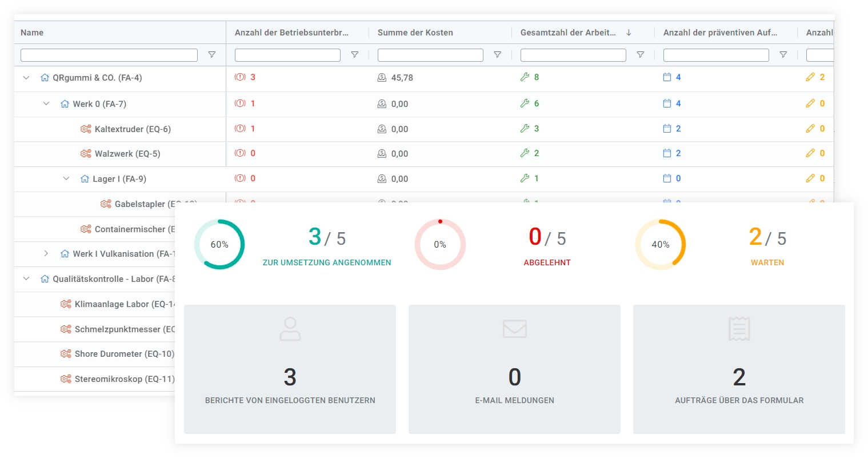Click the gears icon beside Gabelstapler

coord(106,204)
